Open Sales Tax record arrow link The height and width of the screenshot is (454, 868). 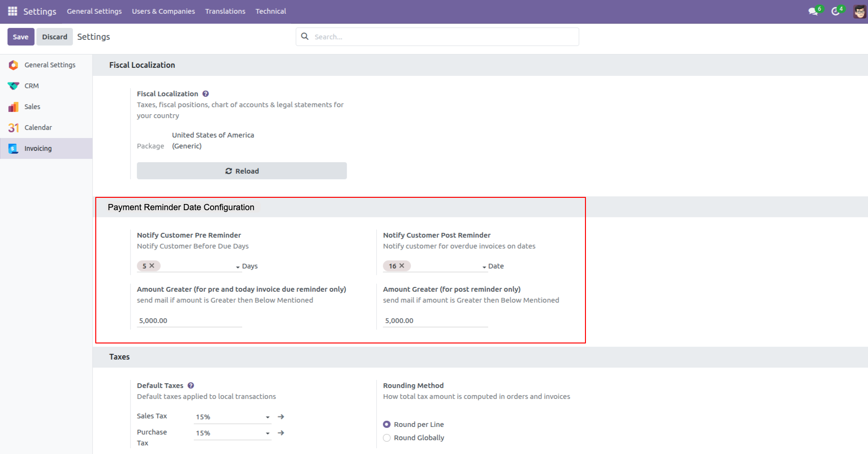(281, 417)
